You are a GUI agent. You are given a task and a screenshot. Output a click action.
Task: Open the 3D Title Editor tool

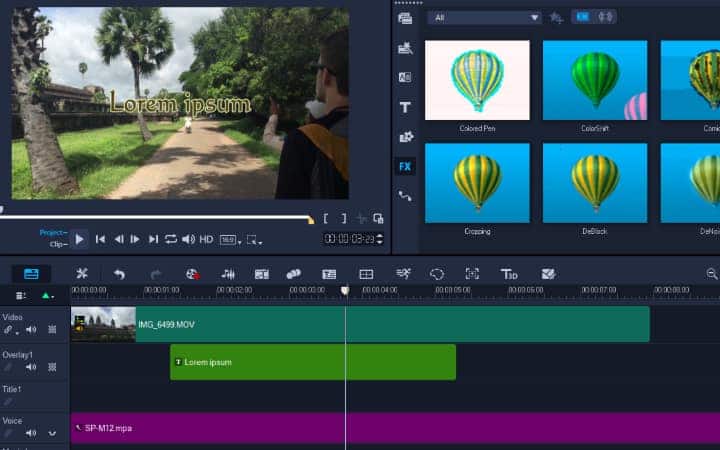tap(509, 273)
